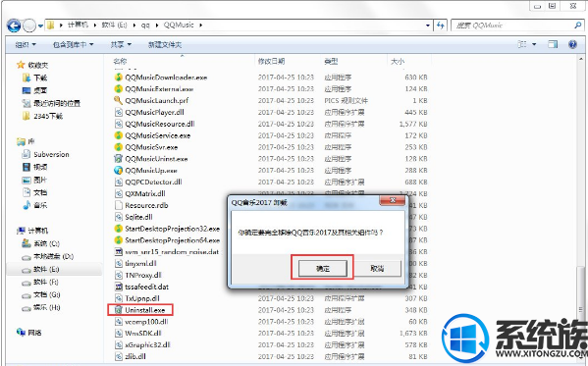Image resolution: width=588 pixels, height=366 pixels.
Task: Select QQMusicResource.dll file icon
Action: 119,124
